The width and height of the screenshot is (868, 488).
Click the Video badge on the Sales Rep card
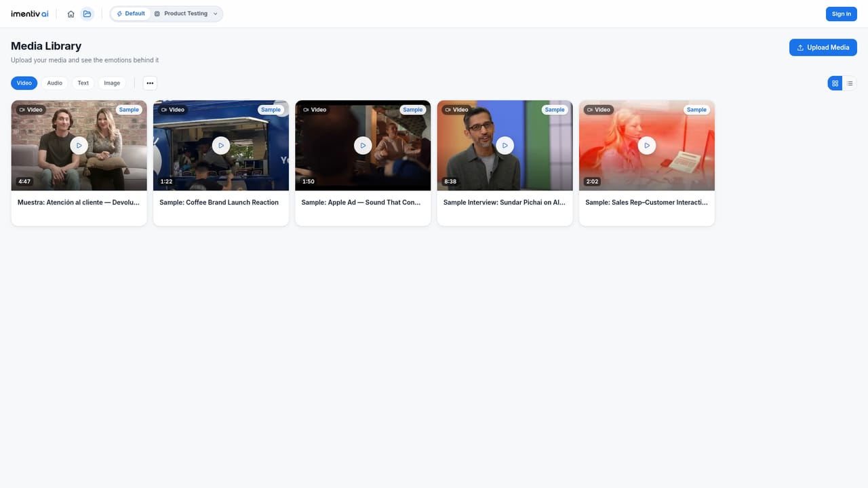click(599, 110)
